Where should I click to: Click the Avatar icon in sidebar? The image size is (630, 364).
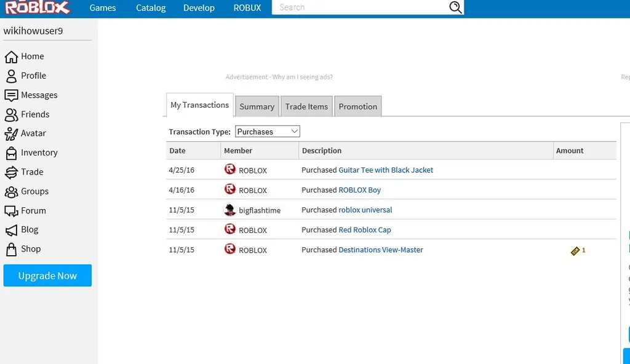(11, 134)
